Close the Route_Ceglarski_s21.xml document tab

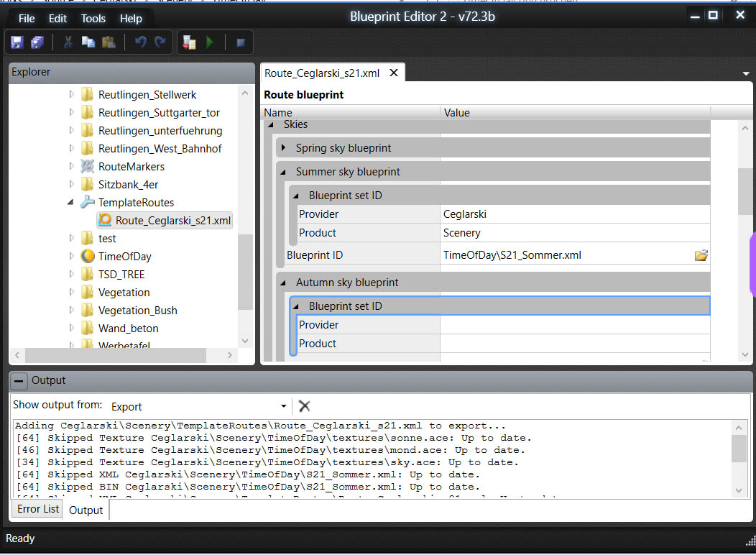point(394,73)
